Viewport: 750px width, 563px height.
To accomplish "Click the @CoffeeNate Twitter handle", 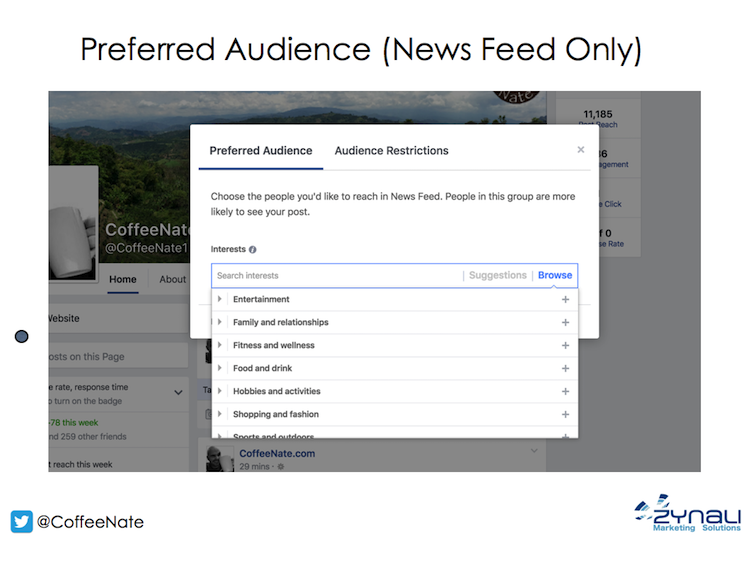I will tap(90, 522).
